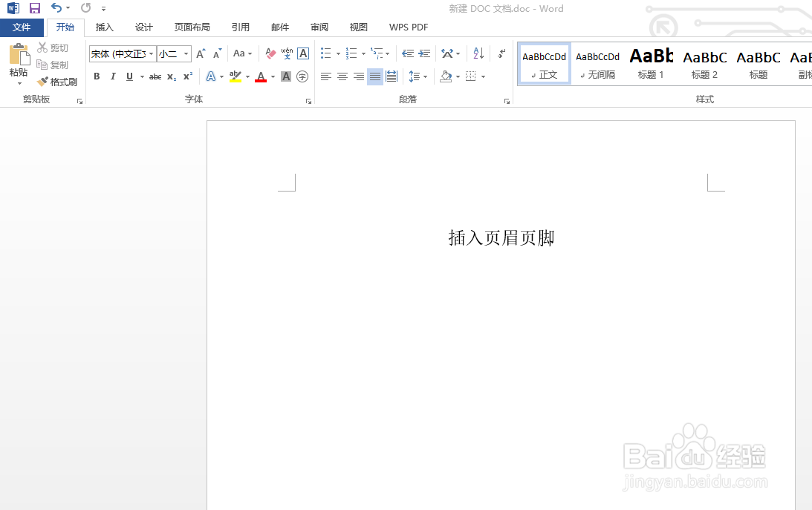The width and height of the screenshot is (812, 510).
Task: Switch to the 引用 ribbon tab
Action: (240, 27)
